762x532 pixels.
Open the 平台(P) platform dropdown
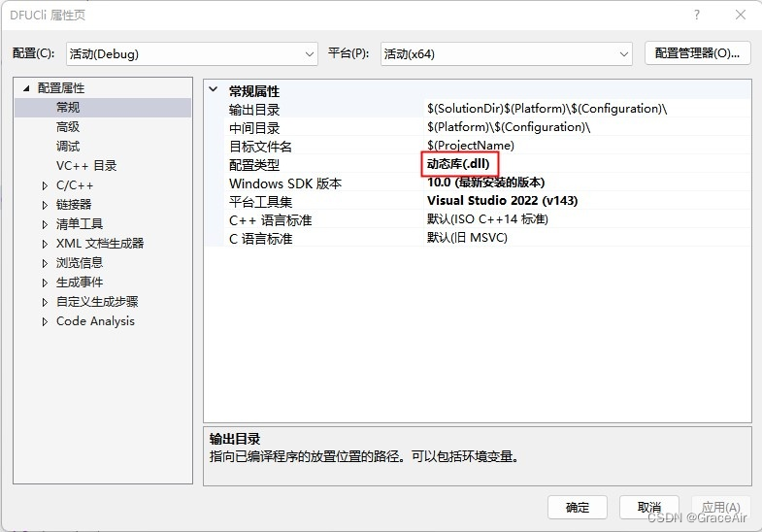507,54
